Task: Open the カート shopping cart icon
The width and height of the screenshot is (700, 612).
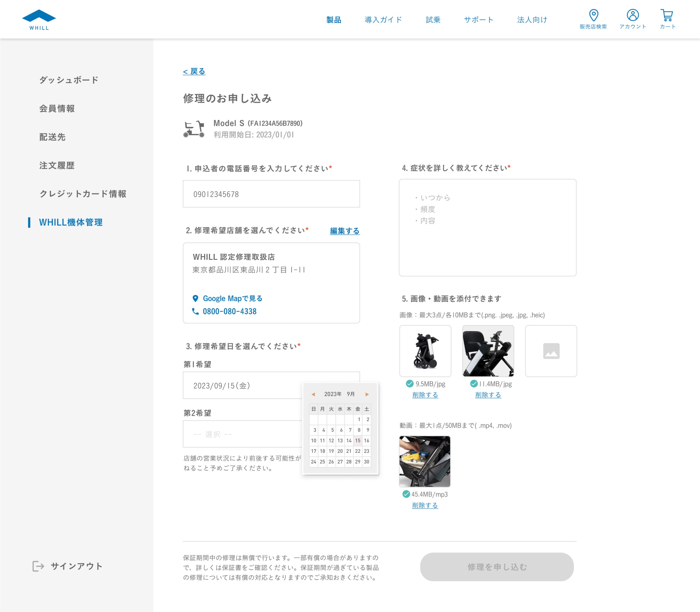Action: [x=667, y=15]
